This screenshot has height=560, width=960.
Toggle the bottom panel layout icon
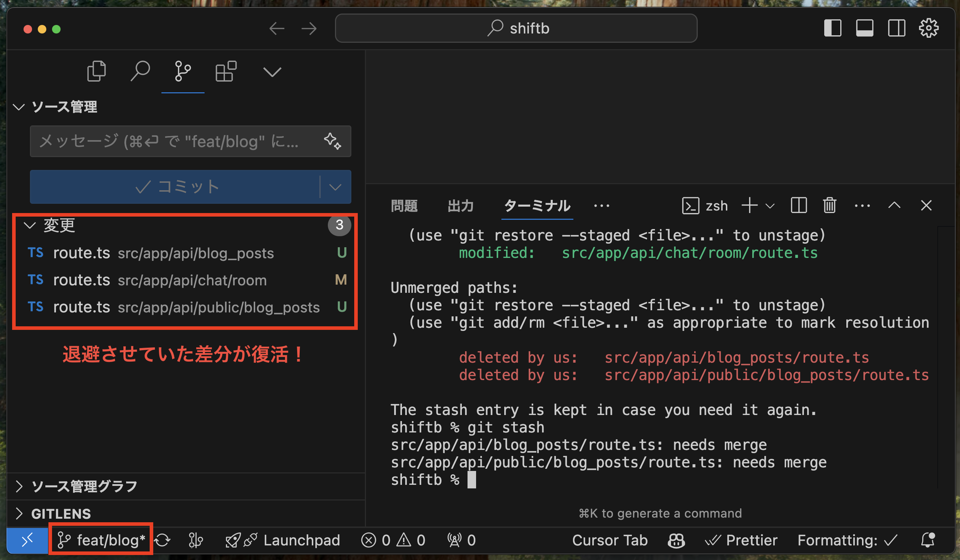pyautogui.click(x=864, y=28)
